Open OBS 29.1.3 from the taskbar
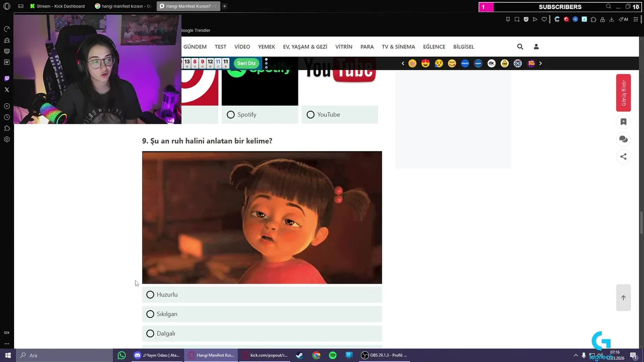644x362 pixels. 384,355
